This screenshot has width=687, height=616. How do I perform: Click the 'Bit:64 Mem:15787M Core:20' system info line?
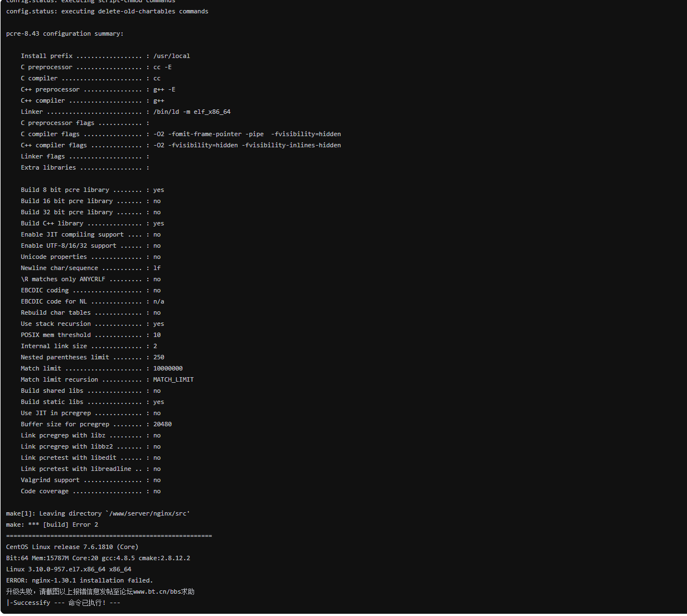tap(98, 558)
